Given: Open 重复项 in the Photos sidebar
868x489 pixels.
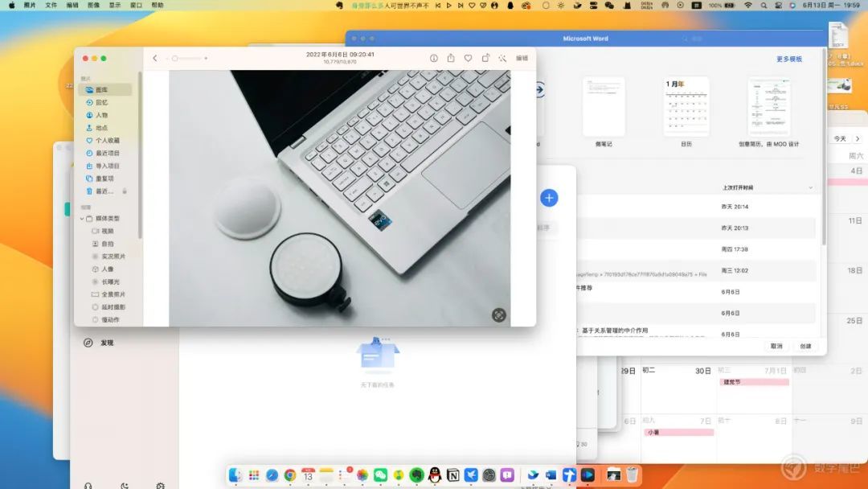Looking at the screenshot, I should [x=105, y=179].
